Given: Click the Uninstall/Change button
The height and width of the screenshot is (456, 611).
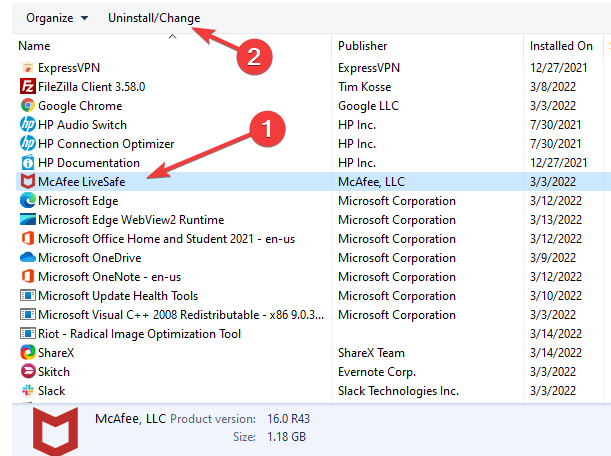Looking at the screenshot, I should 154,18.
